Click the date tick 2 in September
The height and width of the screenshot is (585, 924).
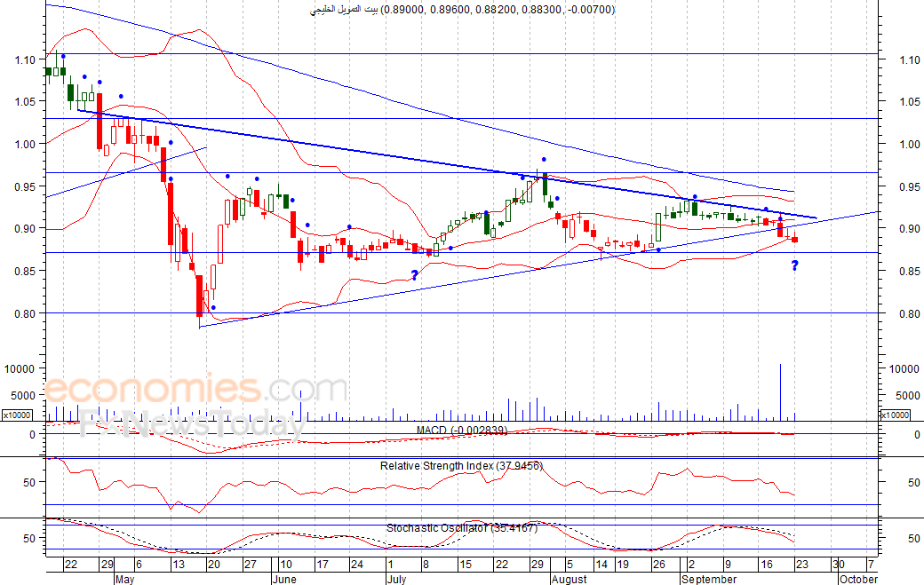[691, 565]
